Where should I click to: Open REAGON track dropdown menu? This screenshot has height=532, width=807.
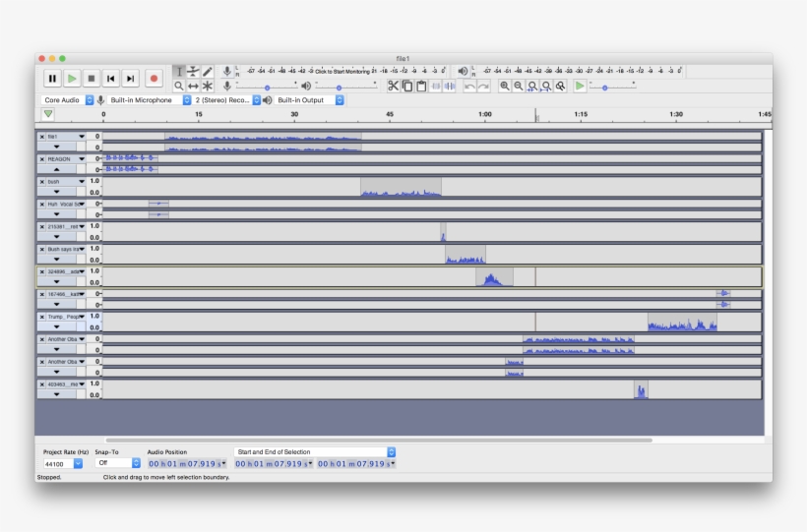click(66, 159)
